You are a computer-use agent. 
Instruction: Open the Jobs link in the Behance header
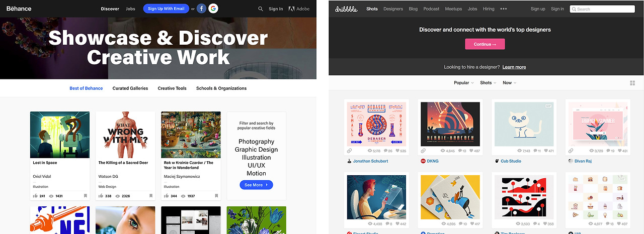130,9
